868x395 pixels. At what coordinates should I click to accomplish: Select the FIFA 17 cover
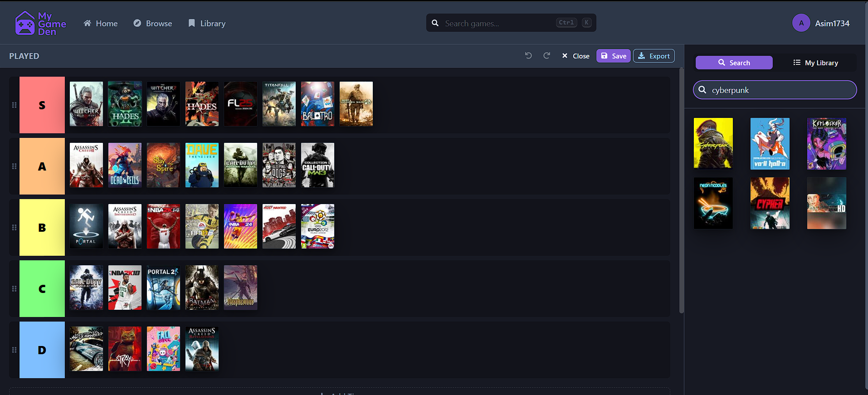click(202, 226)
